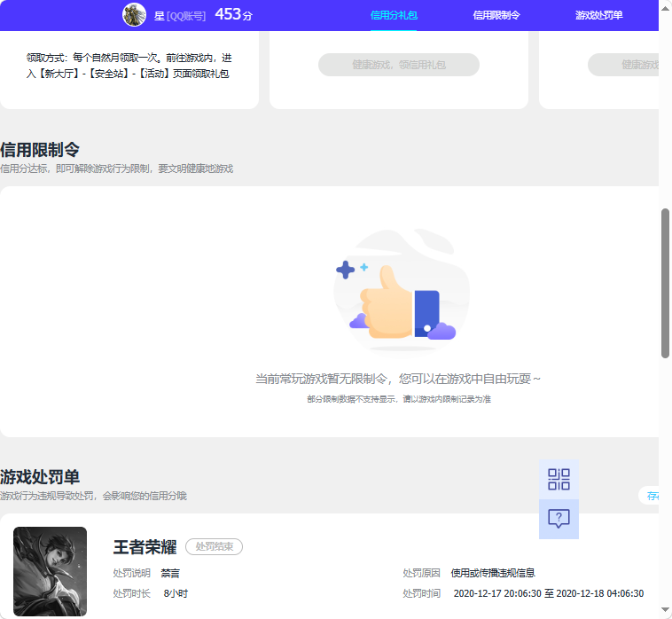This screenshot has width=672, height=619.
Task: Click the scrollbar up arrow
Action: [665, 8]
